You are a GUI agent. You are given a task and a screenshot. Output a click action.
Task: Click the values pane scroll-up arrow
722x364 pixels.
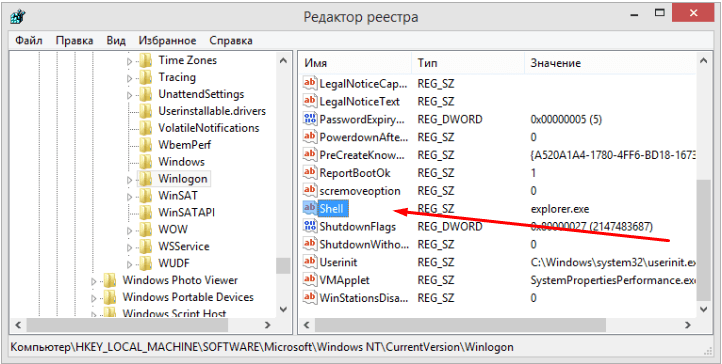(704, 60)
